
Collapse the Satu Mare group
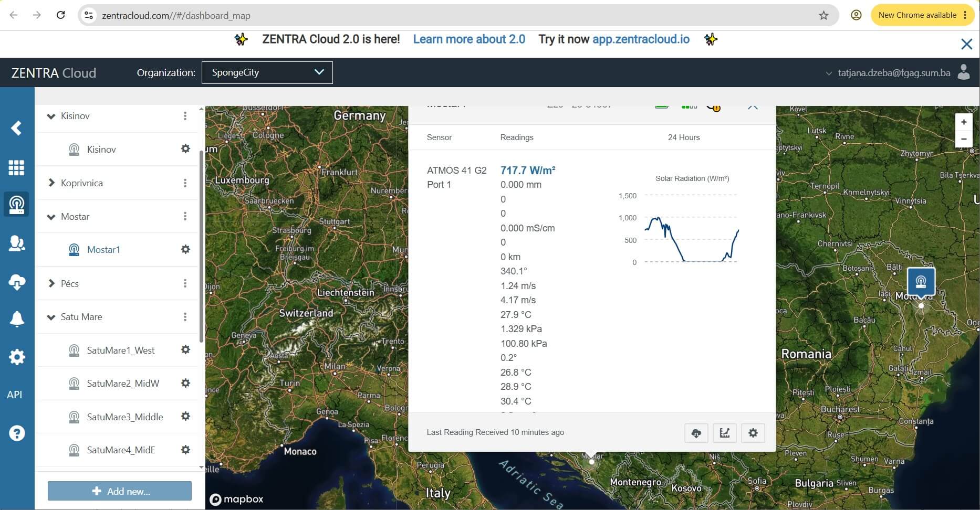point(51,317)
